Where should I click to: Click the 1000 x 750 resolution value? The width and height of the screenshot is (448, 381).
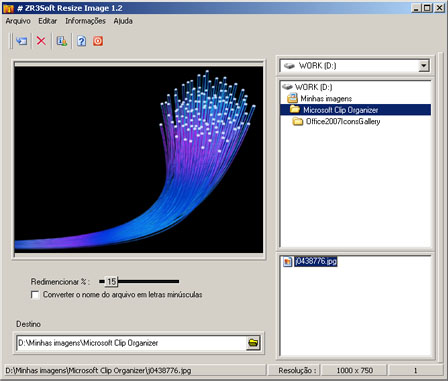[354, 370]
